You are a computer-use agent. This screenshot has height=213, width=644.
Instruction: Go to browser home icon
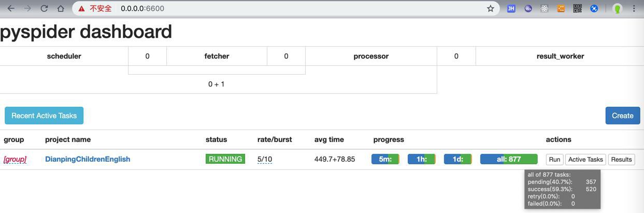point(61,8)
